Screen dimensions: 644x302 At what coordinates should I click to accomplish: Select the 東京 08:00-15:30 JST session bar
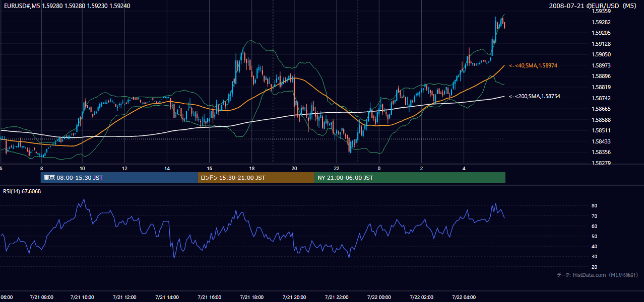point(119,178)
